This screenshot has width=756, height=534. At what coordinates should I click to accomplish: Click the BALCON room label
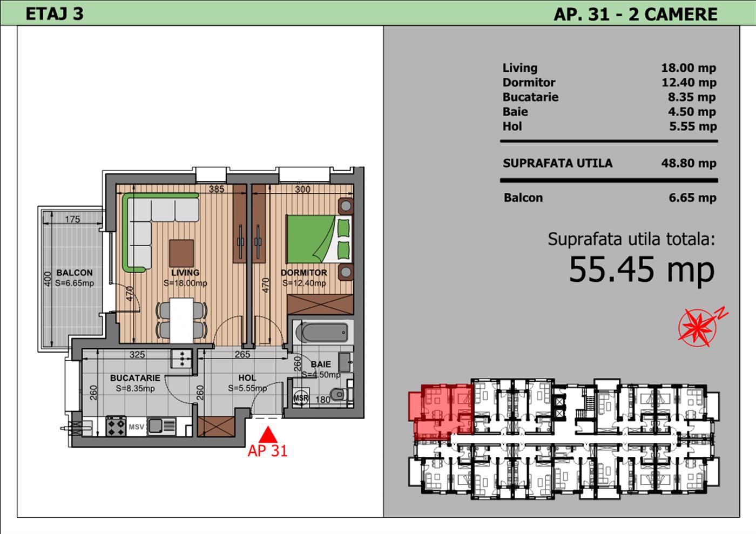coord(75,273)
